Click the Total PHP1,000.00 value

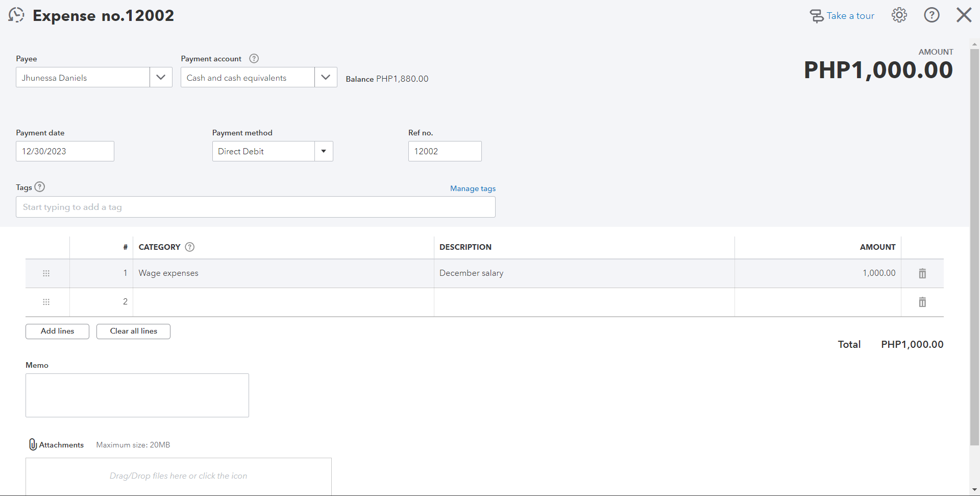tap(912, 344)
